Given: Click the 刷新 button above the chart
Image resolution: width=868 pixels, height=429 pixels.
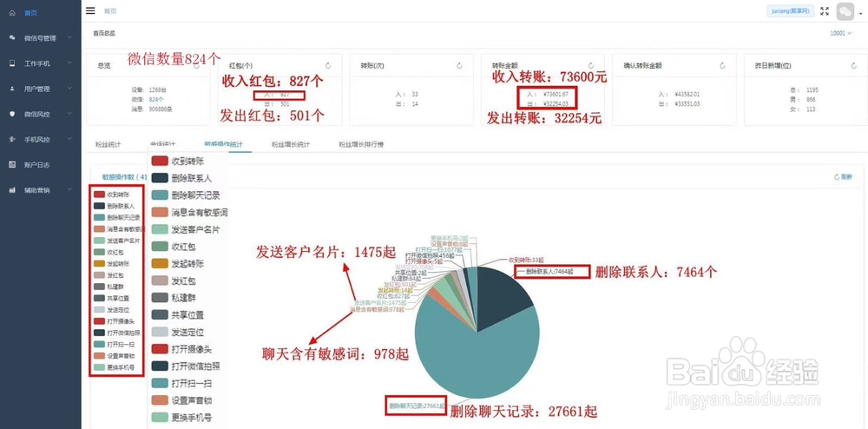Looking at the screenshot, I should (x=843, y=177).
